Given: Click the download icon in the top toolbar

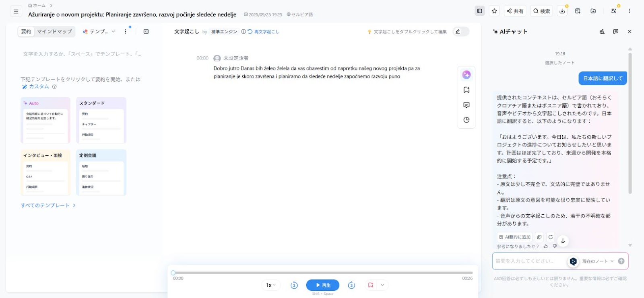Looking at the screenshot, I should pos(562,11).
